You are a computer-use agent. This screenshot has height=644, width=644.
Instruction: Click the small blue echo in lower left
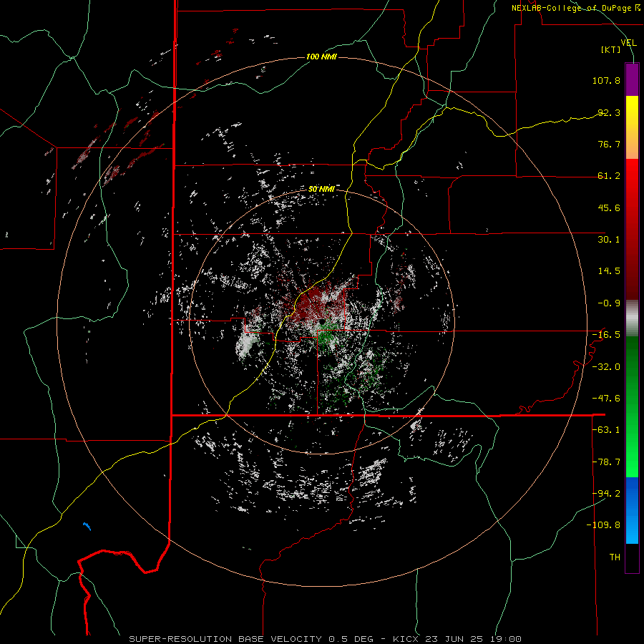(87, 526)
